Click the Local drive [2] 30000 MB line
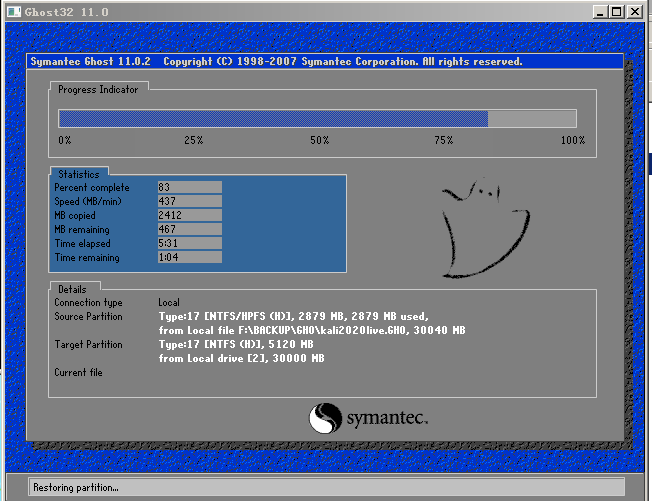The image size is (652, 501). (x=241, y=358)
